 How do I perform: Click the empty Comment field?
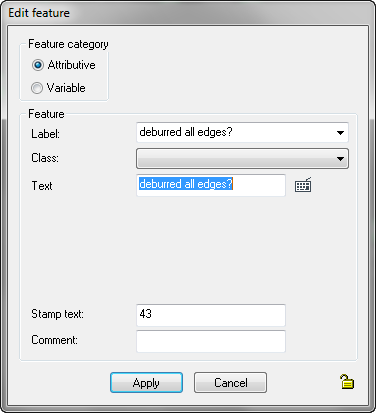pyautogui.click(x=211, y=341)
